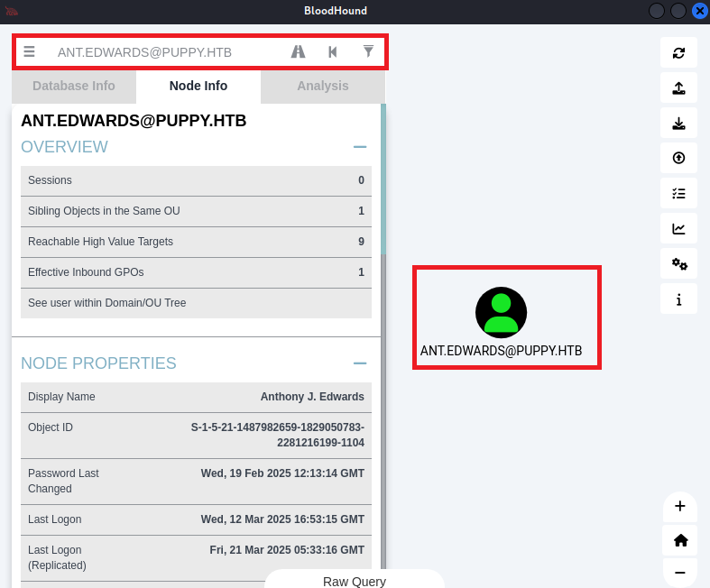The width and height of the screenshot is (710, 588).
Task: Select the ANT.EDWARDS user node in graph
Action: coord(501,313)
